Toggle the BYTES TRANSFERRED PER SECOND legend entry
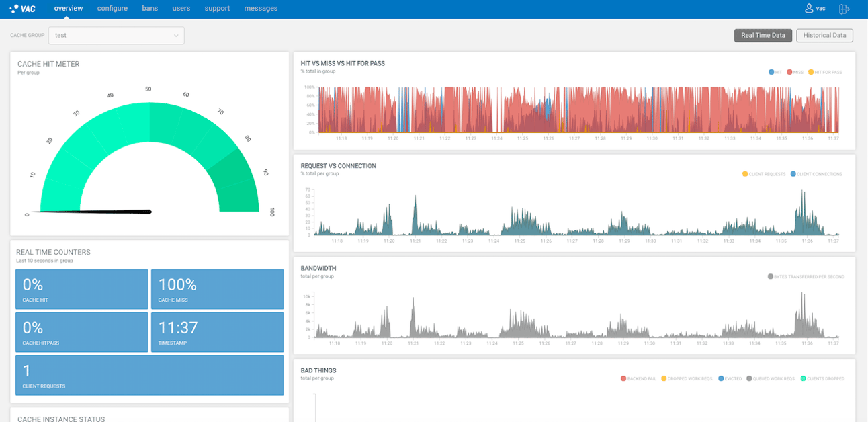 coord(806,276)
